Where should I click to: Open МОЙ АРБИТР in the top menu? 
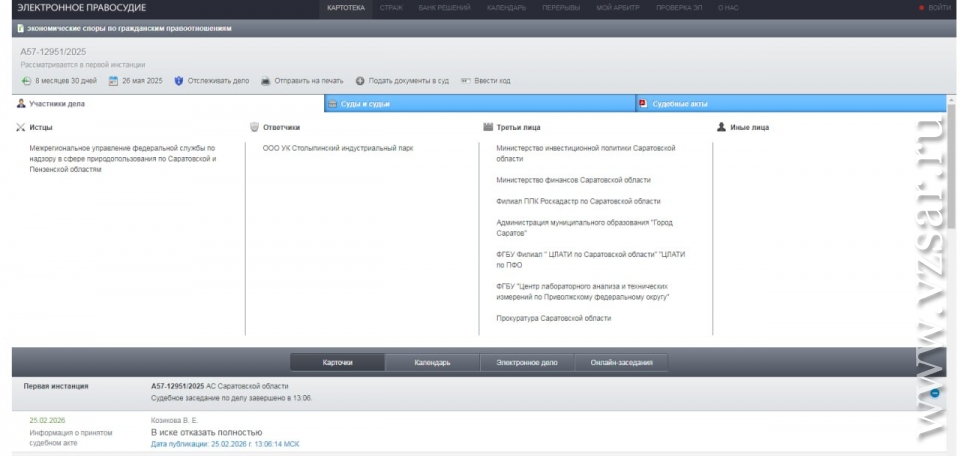coord(618,8)
